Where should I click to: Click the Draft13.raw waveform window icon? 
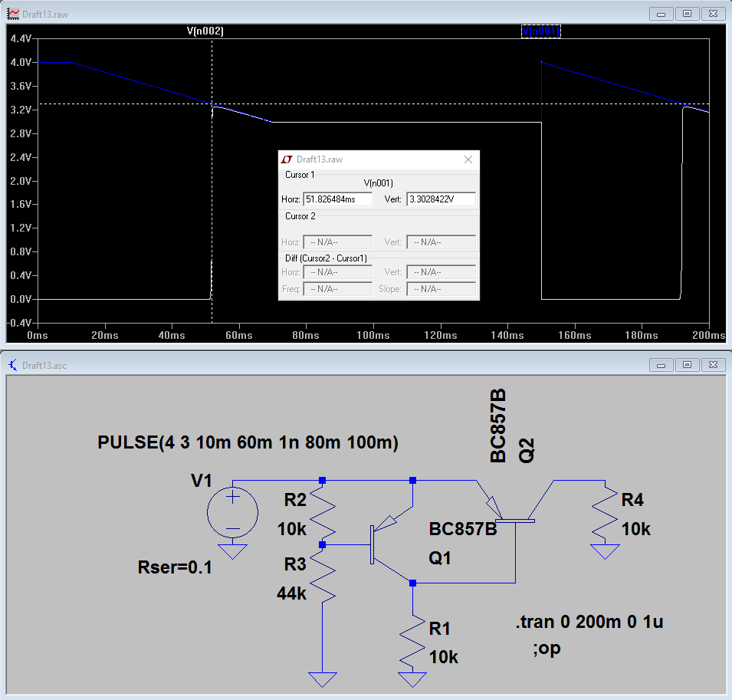(x=13, y=14)
